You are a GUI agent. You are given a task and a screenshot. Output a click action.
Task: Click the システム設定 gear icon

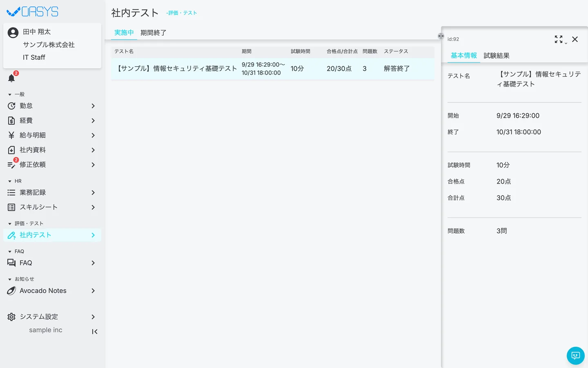11,317
